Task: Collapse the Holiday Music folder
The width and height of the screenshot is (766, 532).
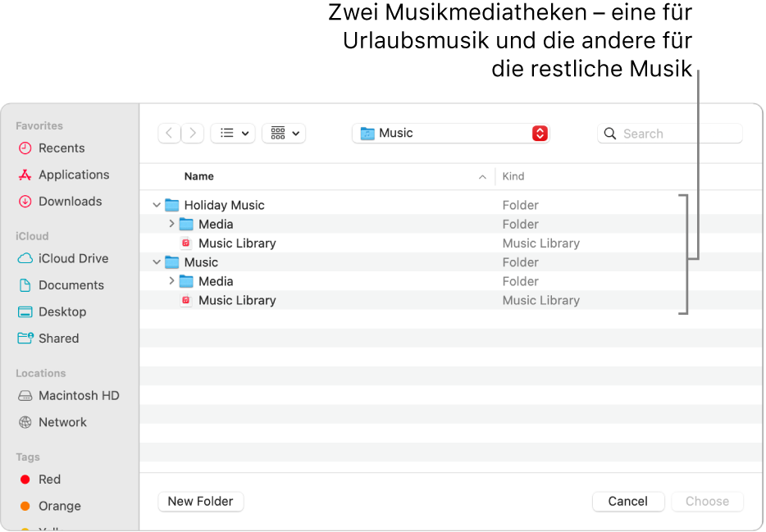Action: pyautogui.click(x=157, y=205)
